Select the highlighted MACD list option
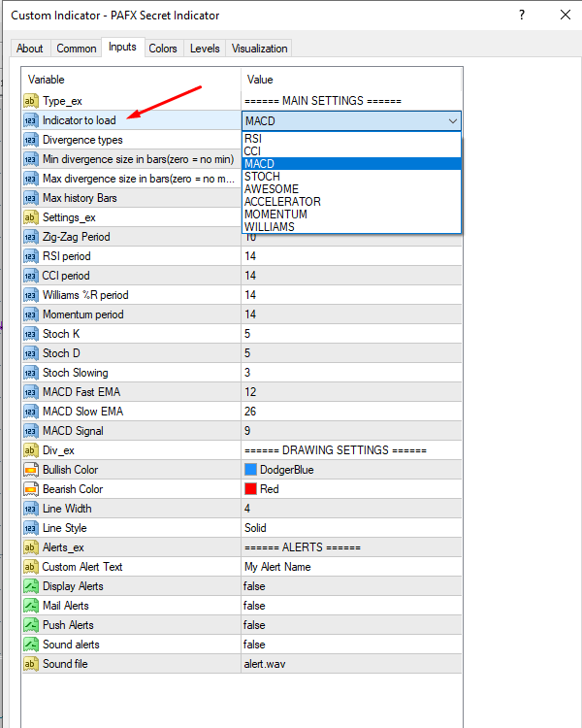Image resolution: width=582 pixels, height=728 pixels. coord(351,163)
